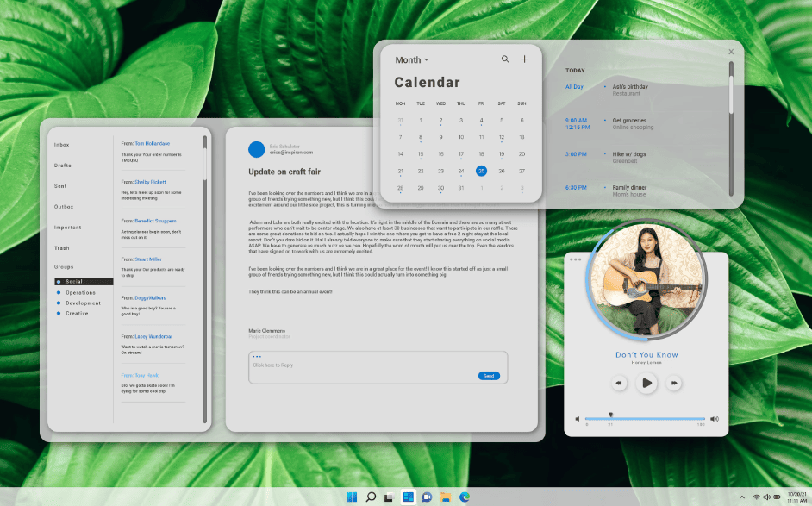The image size is (812, 506).
Task: Select the Creative group
Action: pyautogui.click(x=77, y=314)
